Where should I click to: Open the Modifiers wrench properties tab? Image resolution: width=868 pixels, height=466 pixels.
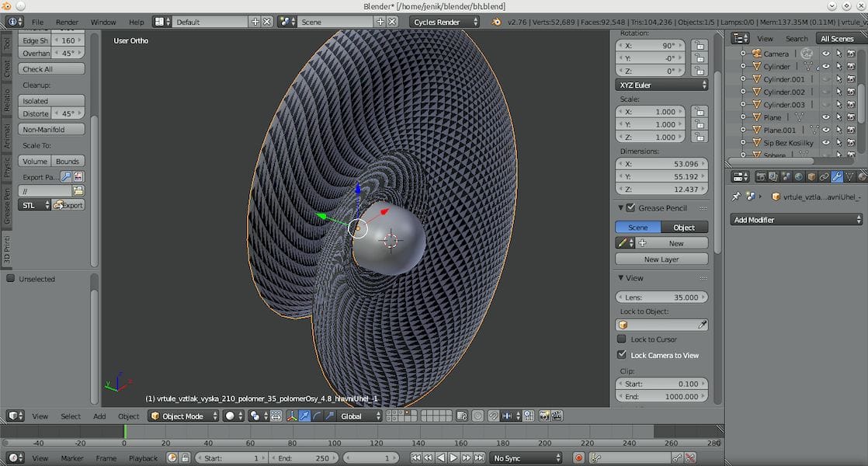pyautogui.click(x=838, y=177)
